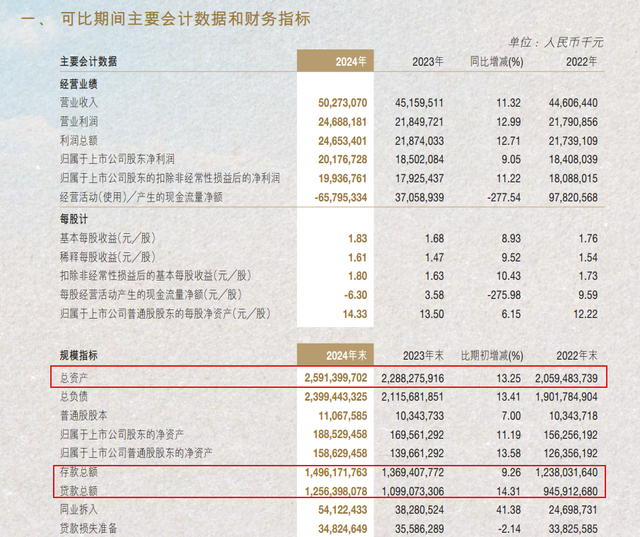Click the 2024 total assets value 2,591,399,702
640x537 pixels.
tap(336, 378)
